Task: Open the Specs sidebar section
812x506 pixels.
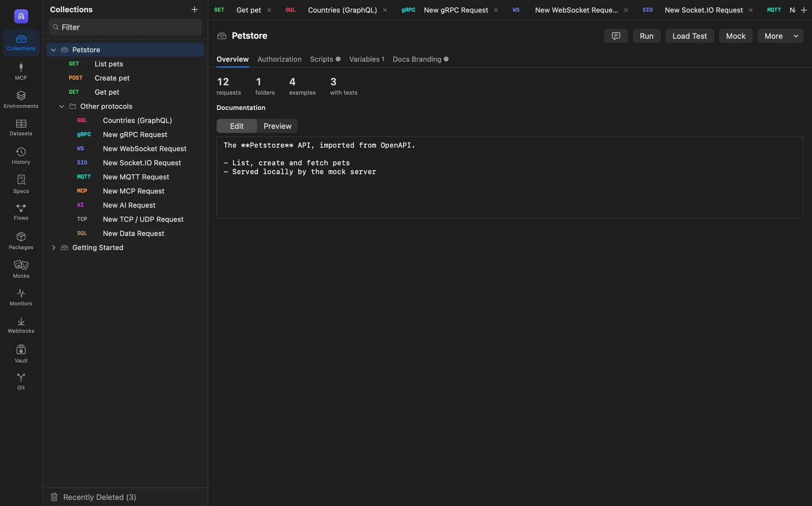Action: pyautogui.click(x=21, y=184)
